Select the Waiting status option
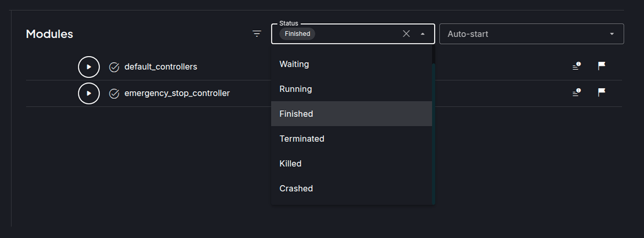Screen dimensions: 644x238 352,64
